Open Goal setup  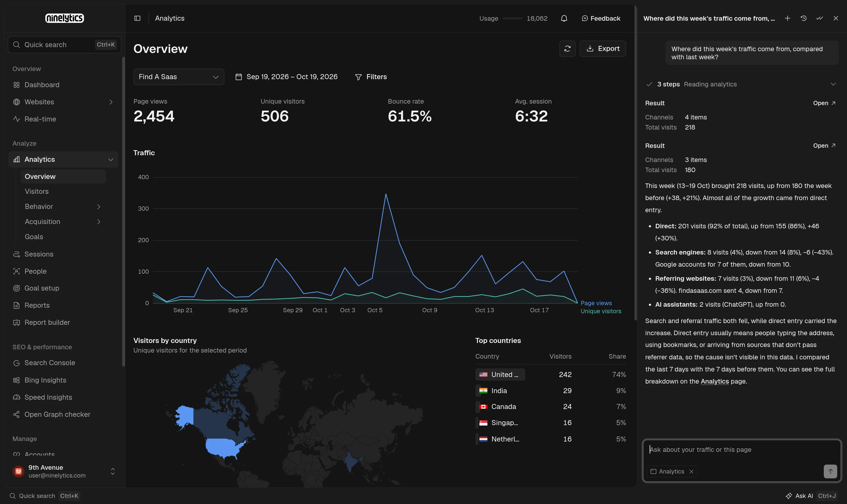(x=63, y=288)
